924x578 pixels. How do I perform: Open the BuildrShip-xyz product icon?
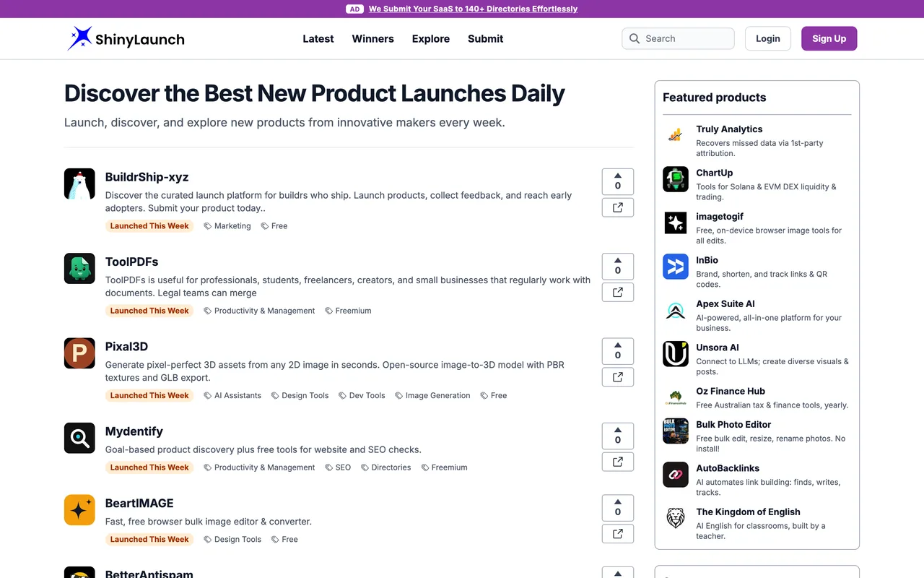click(79, 184)
